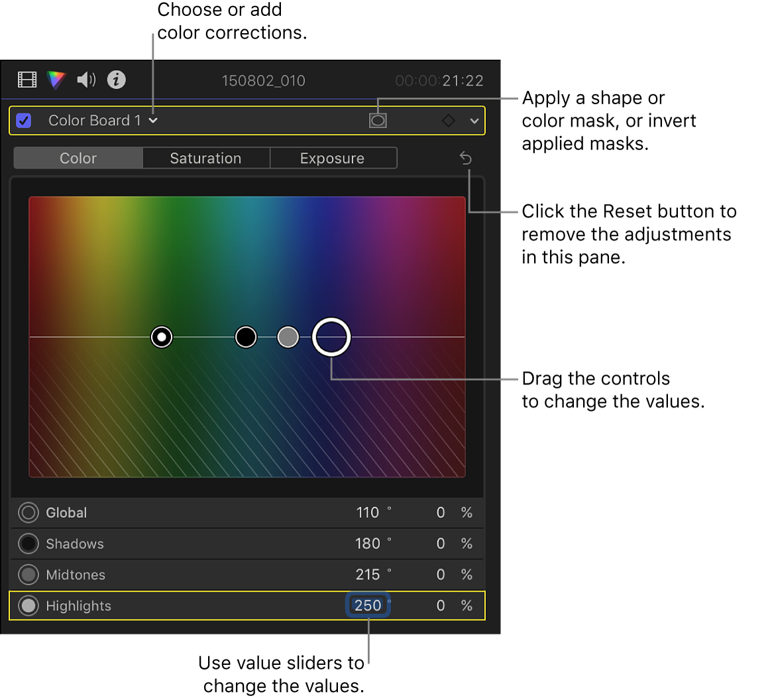Image resolution: width=772 pixels, height=700 pixels.
Task: Switch to the Saturation tab
Action: click(205, 158)
